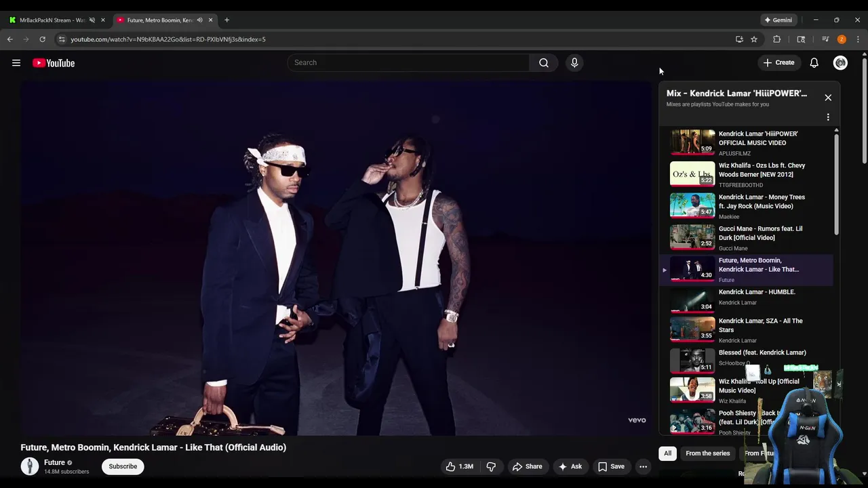Open Mix - Kendrick Lamar 'HiiiPOWER' title
The height and width of the screenshot is (488, 868).
click(736, 94)
